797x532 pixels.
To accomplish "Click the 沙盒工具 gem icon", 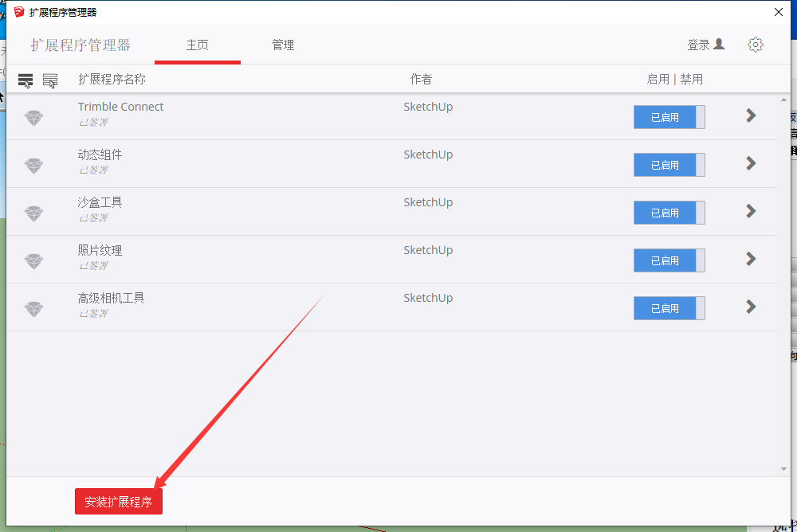I will click(34, 213).
